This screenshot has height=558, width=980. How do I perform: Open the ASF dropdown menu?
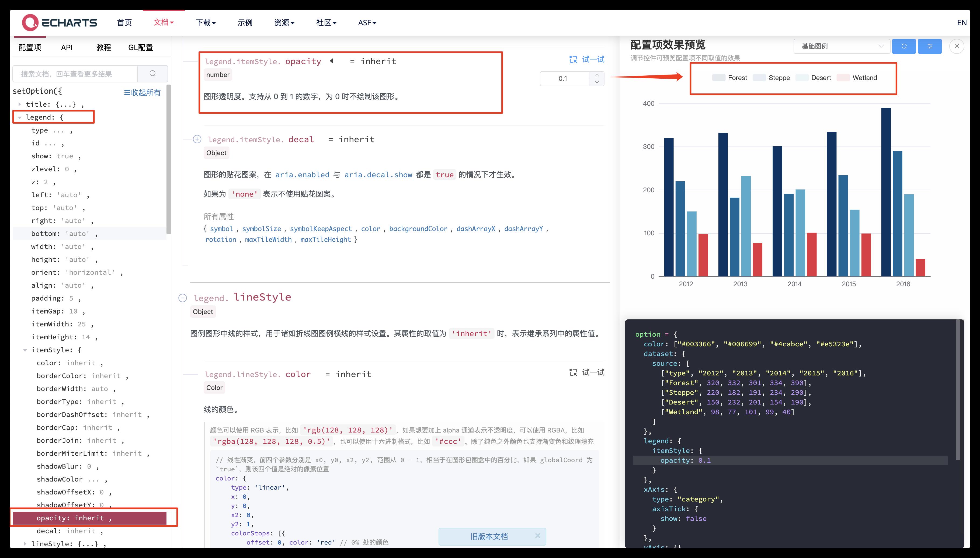pyautogui.click(x=367, y=23)
